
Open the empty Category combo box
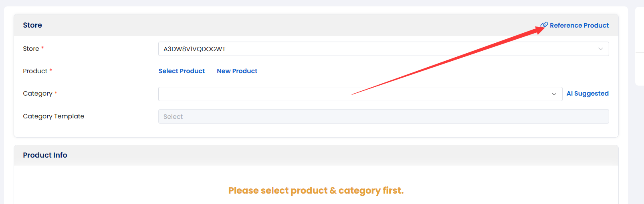[x=360, y=94]
